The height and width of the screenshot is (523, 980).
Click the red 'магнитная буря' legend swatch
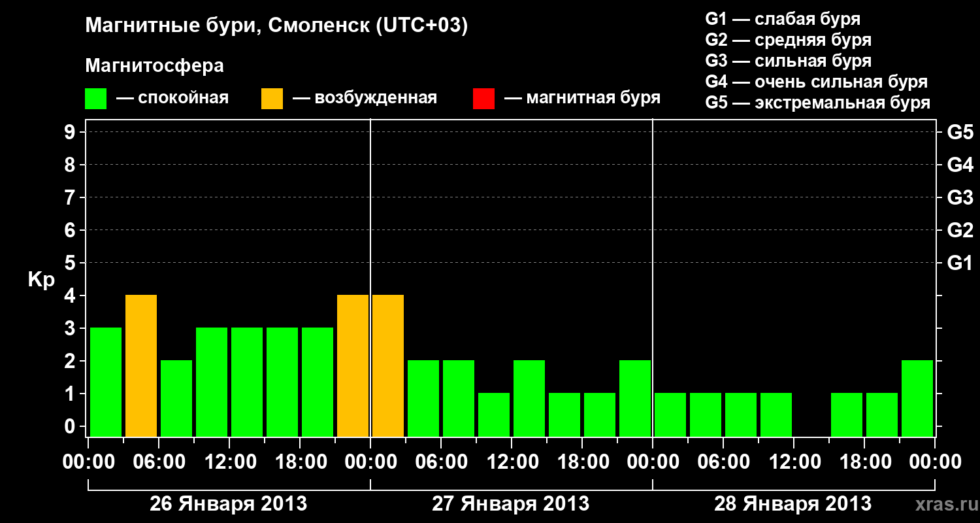(483, 99)
